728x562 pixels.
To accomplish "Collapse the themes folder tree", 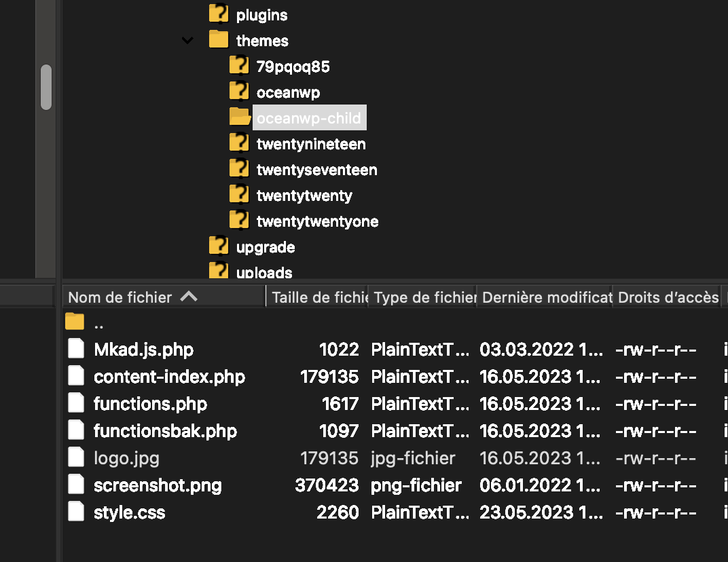I will pyautogui.click(x=188, y=41).
